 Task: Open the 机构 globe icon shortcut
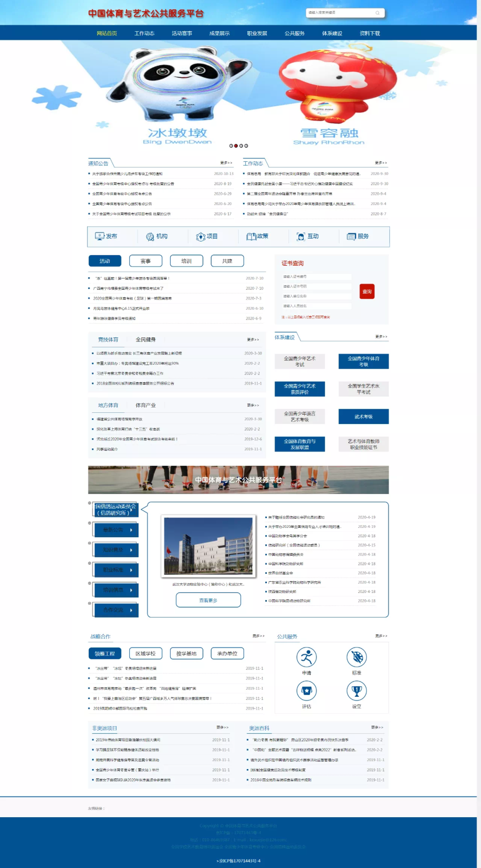point(150,236)
